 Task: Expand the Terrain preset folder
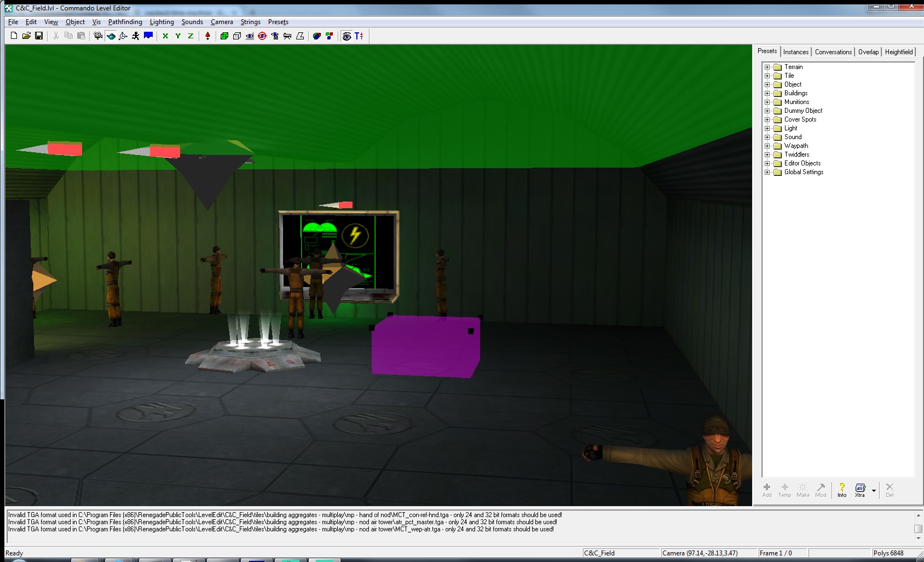click(x=767, y=67)
